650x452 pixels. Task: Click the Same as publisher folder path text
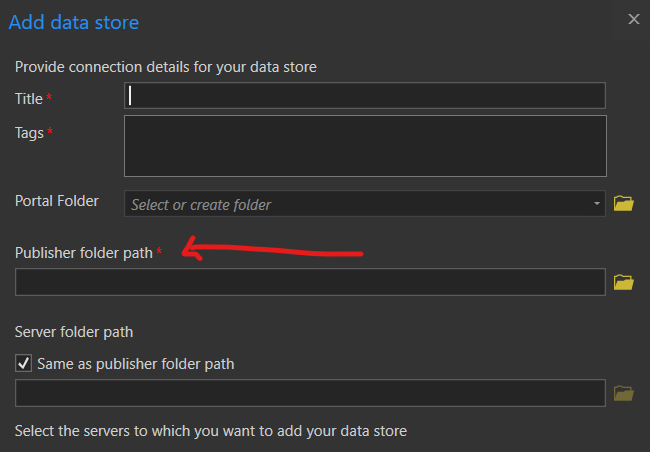[x=136, y=364]
